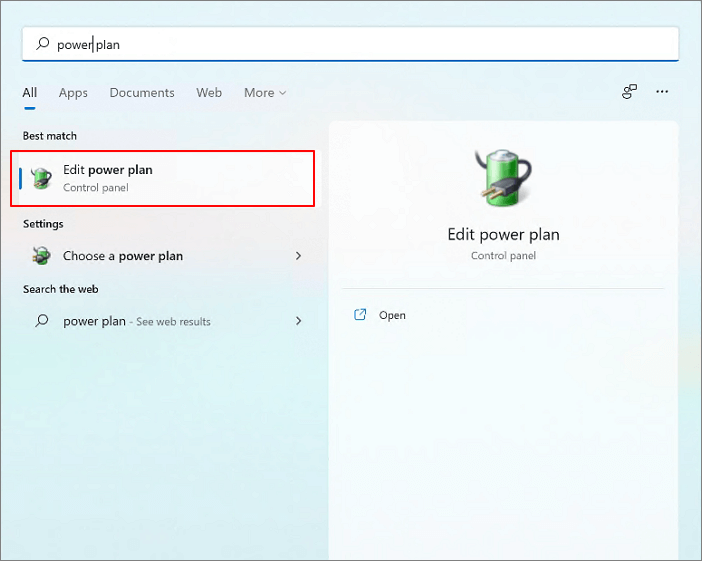Expand the arrow next to Choose a power plan

coord(298,256)
